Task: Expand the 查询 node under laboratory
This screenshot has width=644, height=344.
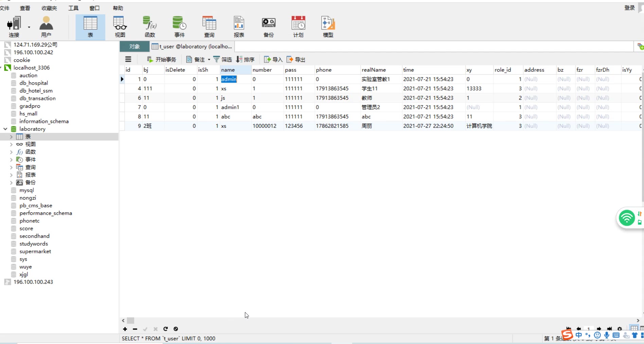Action: coord(11,167)
